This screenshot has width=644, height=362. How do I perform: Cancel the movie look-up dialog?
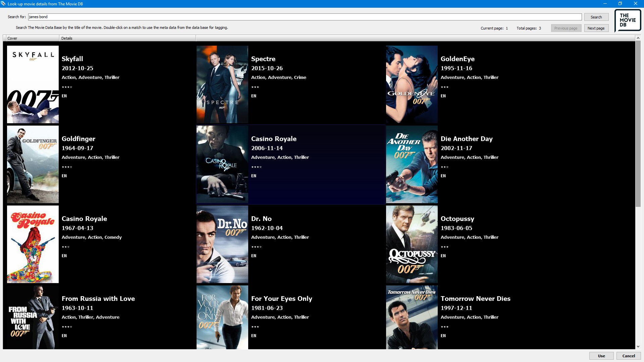tap(629, 356)
